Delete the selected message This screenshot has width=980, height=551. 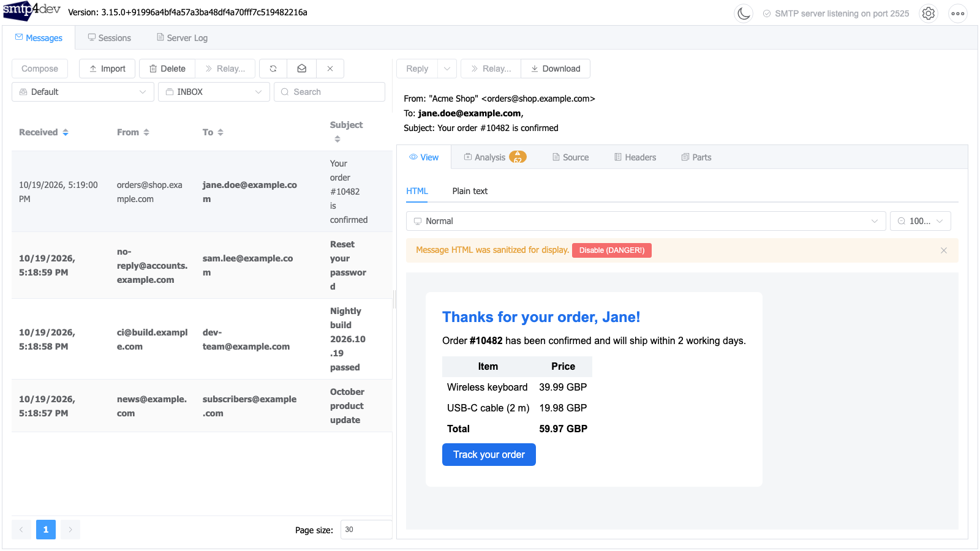point(167,69)
